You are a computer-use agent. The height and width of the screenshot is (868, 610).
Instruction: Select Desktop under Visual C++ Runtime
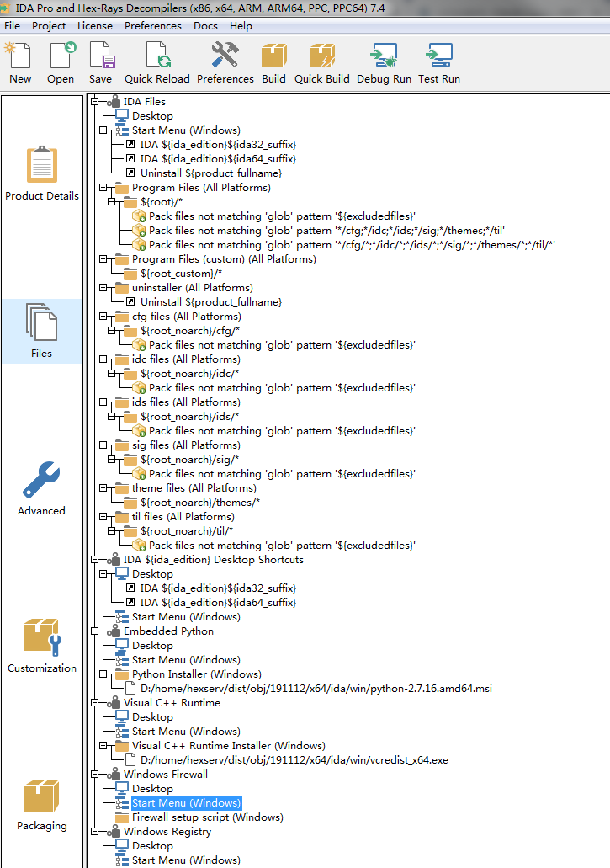coord(152,716)
